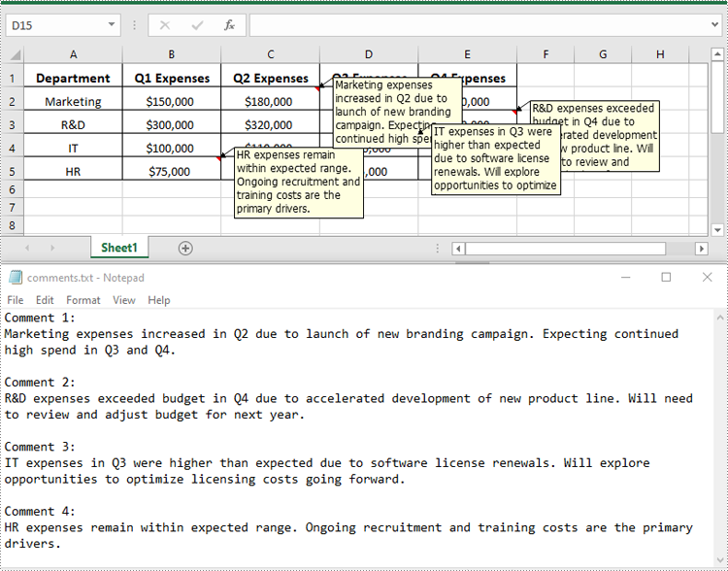Open the Format menu in Notepad
728x571 pixels.
tap(83, 300)
